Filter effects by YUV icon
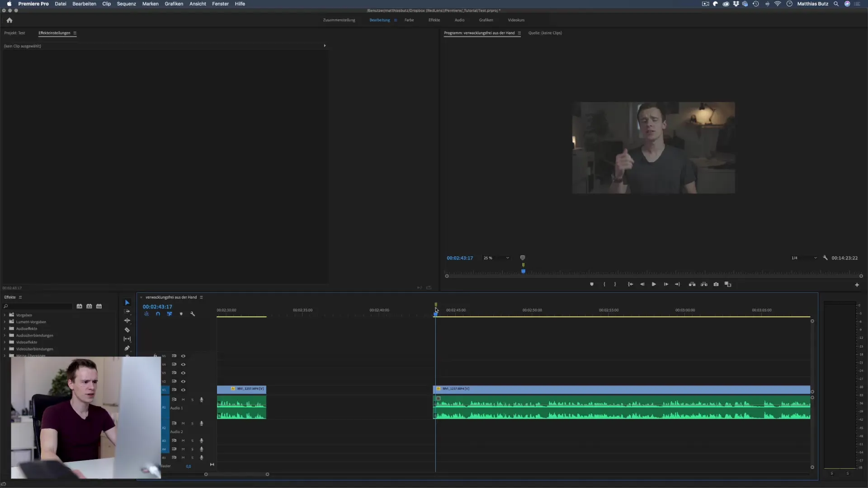868x488 pixels. click(x=99, y=306)
